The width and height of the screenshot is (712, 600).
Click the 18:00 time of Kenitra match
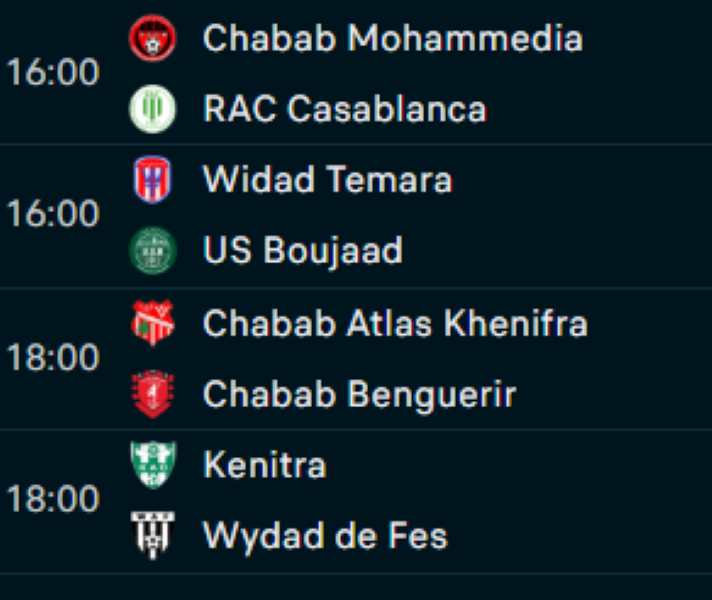pyautogui.click(x=54, y=500)
